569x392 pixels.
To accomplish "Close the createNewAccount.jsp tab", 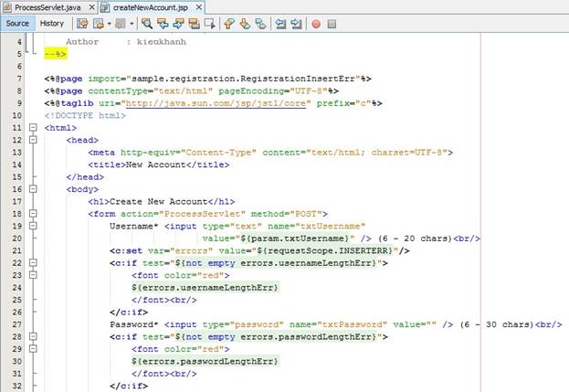I will (199, 7).
